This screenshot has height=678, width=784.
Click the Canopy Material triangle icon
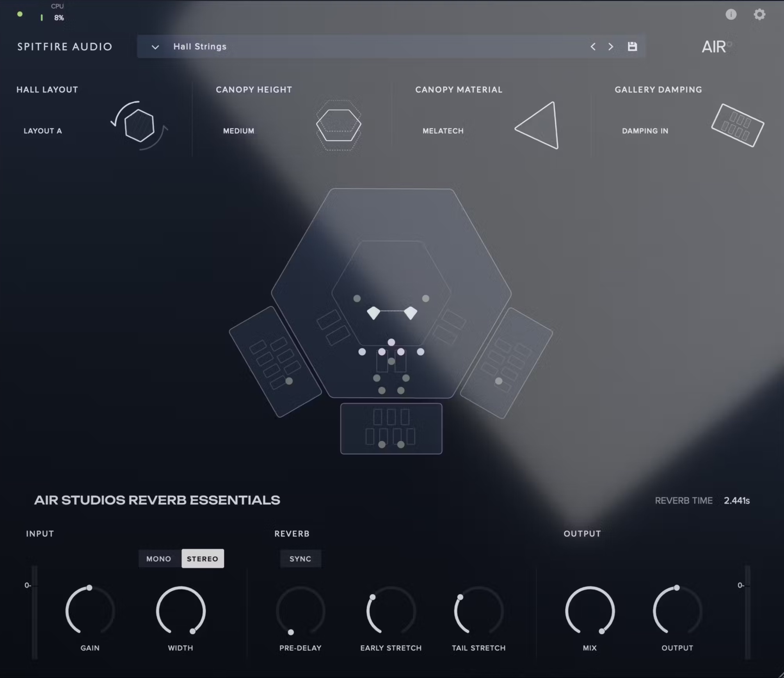click(x=537, y=125)
